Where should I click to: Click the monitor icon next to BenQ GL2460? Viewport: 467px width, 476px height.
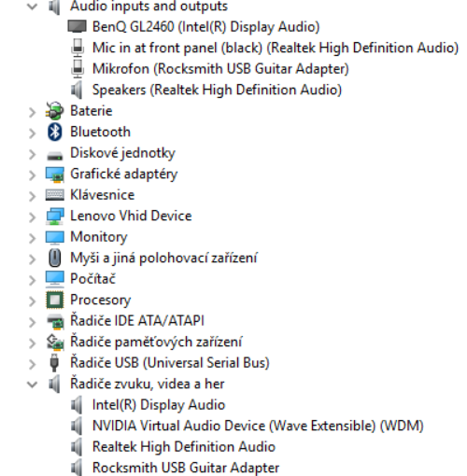coord(77,26)
